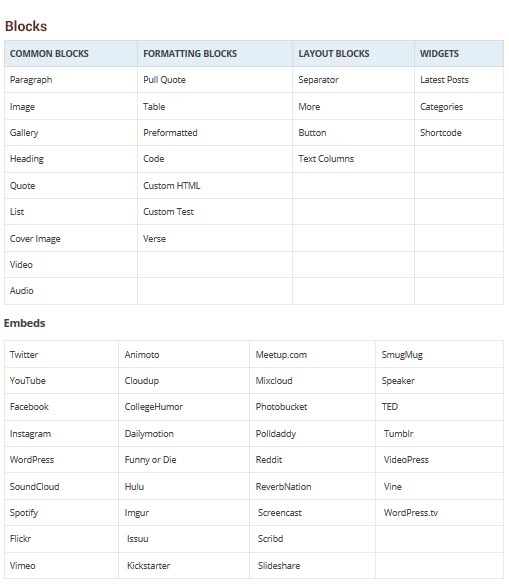Image resolution: width=509 pixels, height=584 pixels.
Task: Select the FORMATTING BLOCKS column header
Action: coord(215,54)
